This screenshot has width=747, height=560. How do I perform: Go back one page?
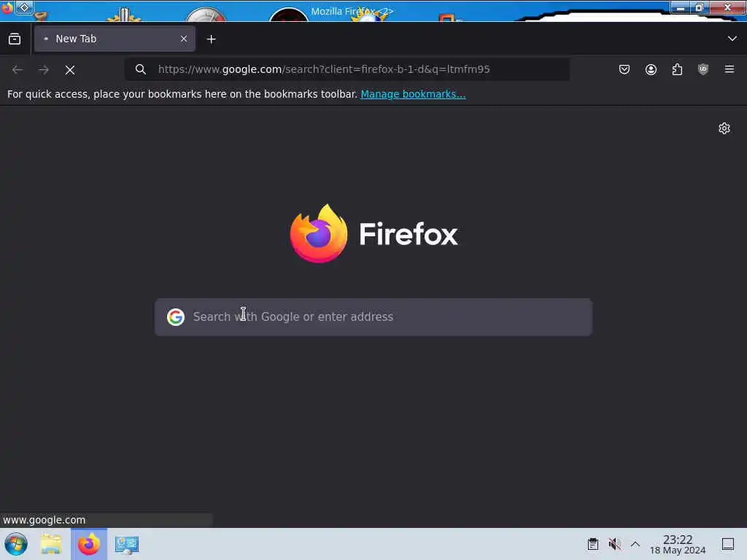click(18, 70)
